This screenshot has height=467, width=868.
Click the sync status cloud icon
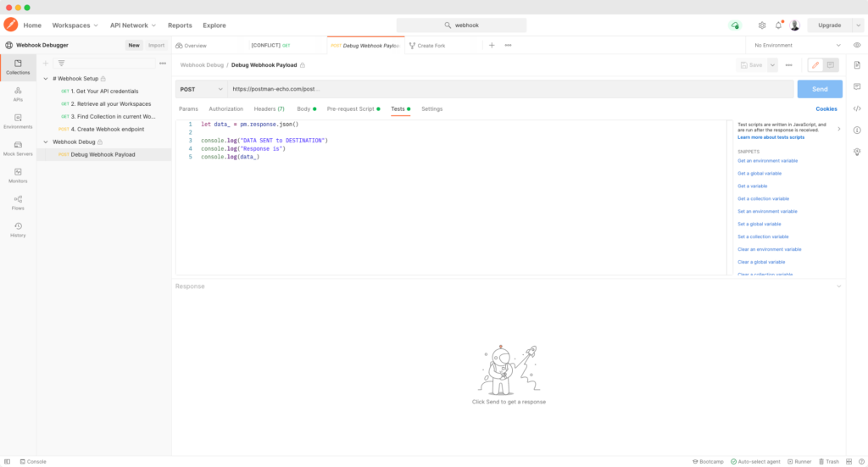pyautogui.click(x=735, y=25)
